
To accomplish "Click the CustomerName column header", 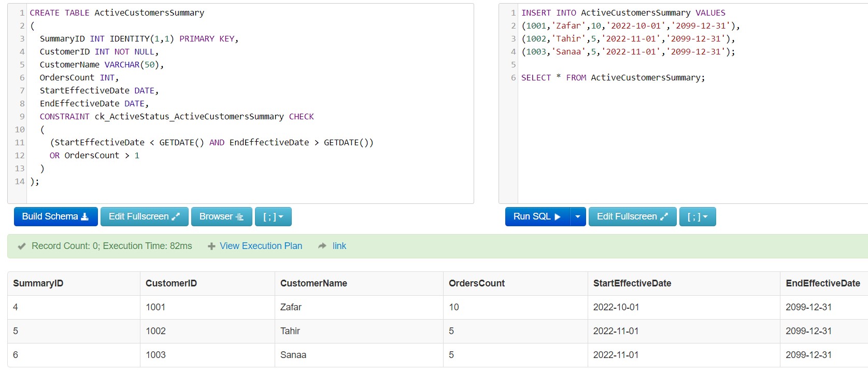I will 314,283.
